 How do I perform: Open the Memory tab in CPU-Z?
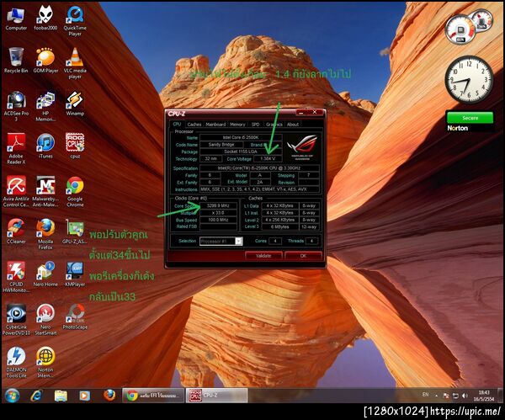coord(237,125)
